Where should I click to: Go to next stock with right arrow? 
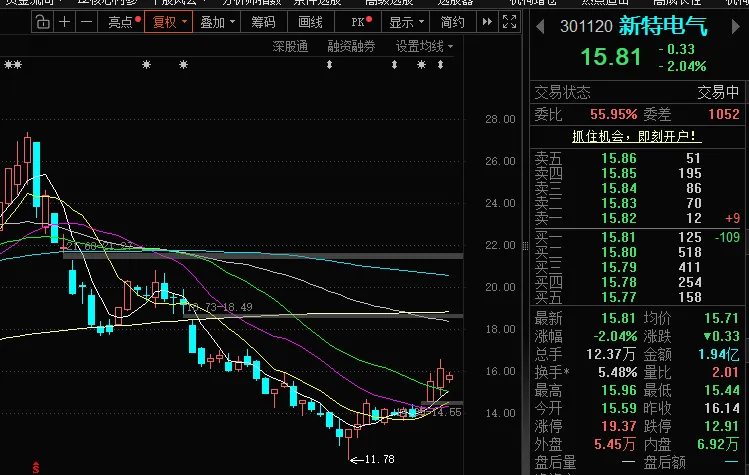736,26
